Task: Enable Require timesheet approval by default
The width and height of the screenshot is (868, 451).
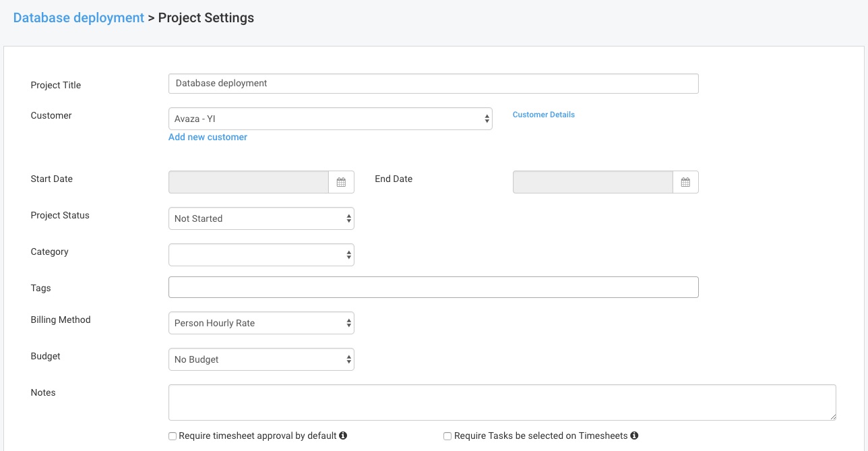Action: point(173,436)
